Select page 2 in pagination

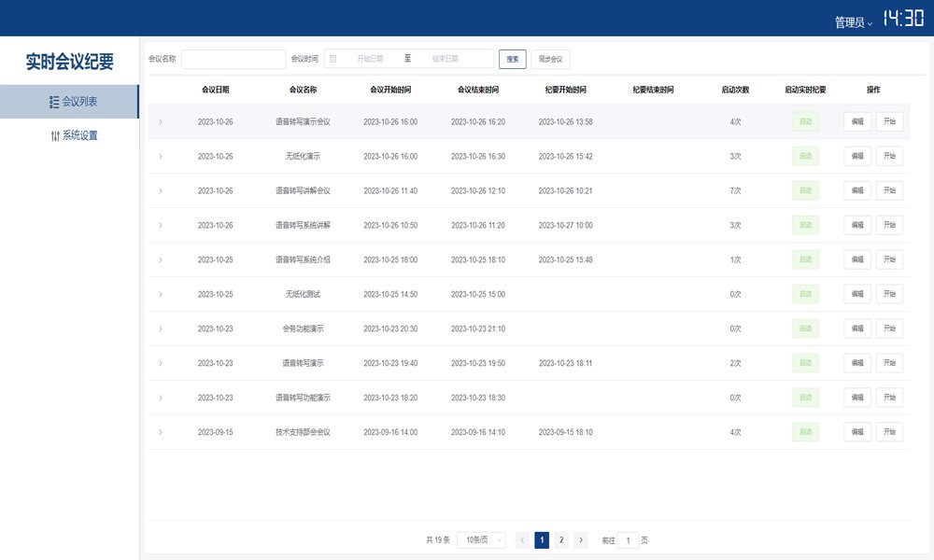click(x=560, y=539)
